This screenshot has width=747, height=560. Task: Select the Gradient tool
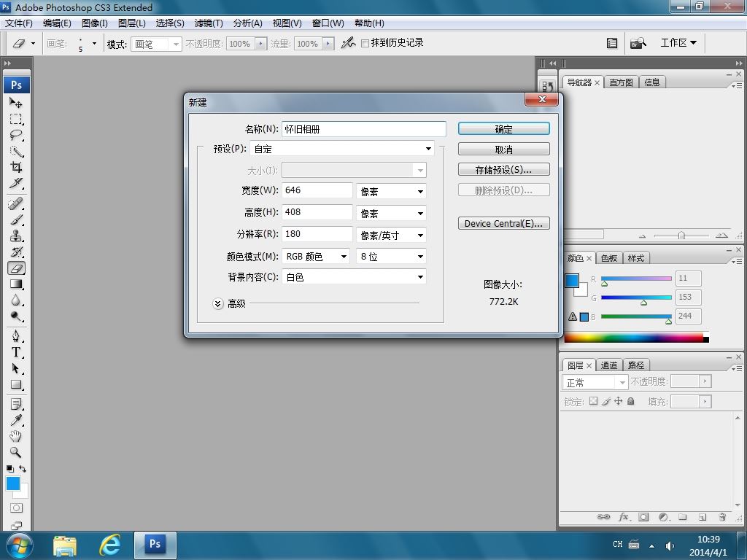(x=15, y=284)
